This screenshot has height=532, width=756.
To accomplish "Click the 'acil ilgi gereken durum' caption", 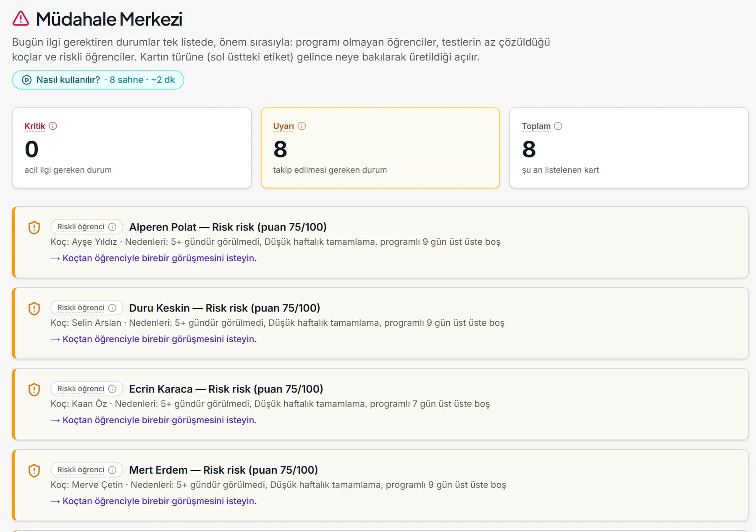I will (x=68, y=170).
